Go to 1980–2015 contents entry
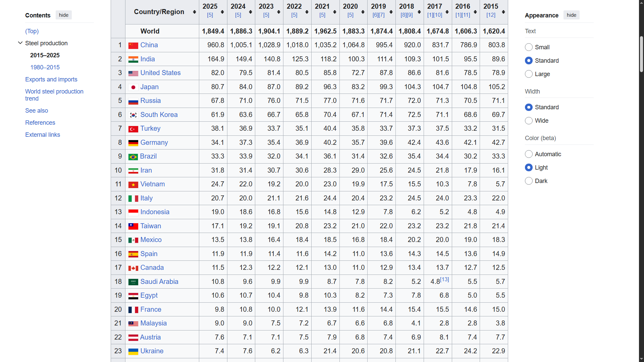Image resolution: width=644 pixels, height=362 pixels. (x=45, y=67)
